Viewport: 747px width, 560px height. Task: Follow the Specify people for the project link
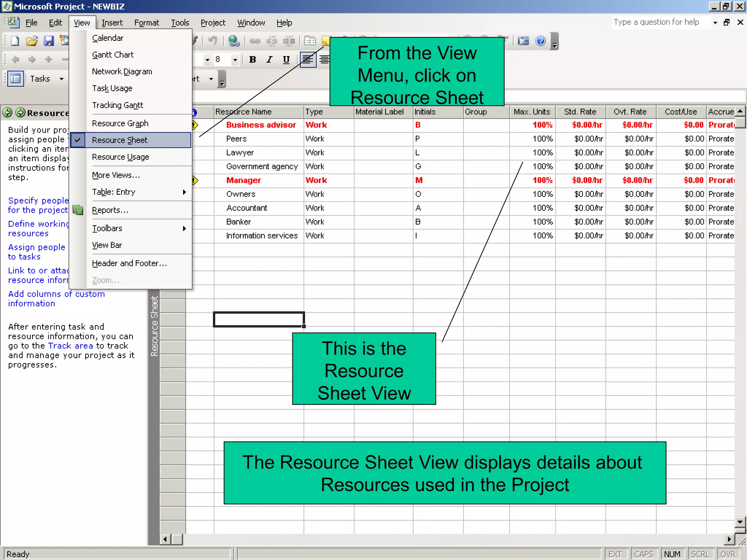point(38,205)
